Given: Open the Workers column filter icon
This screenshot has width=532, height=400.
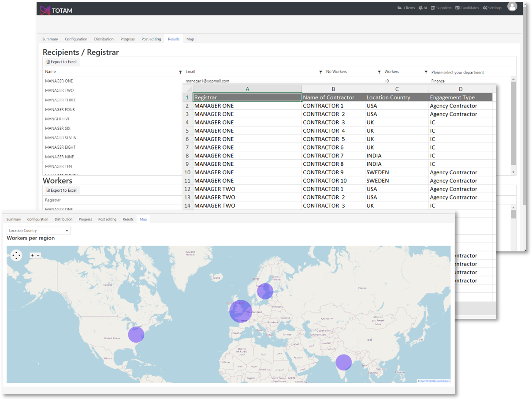Looking at the screenshot, I should 426,72.
